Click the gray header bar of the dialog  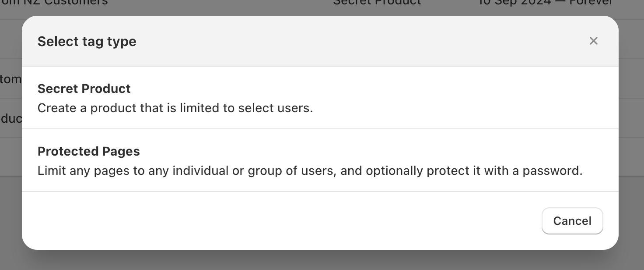click(x=320, y=41)
